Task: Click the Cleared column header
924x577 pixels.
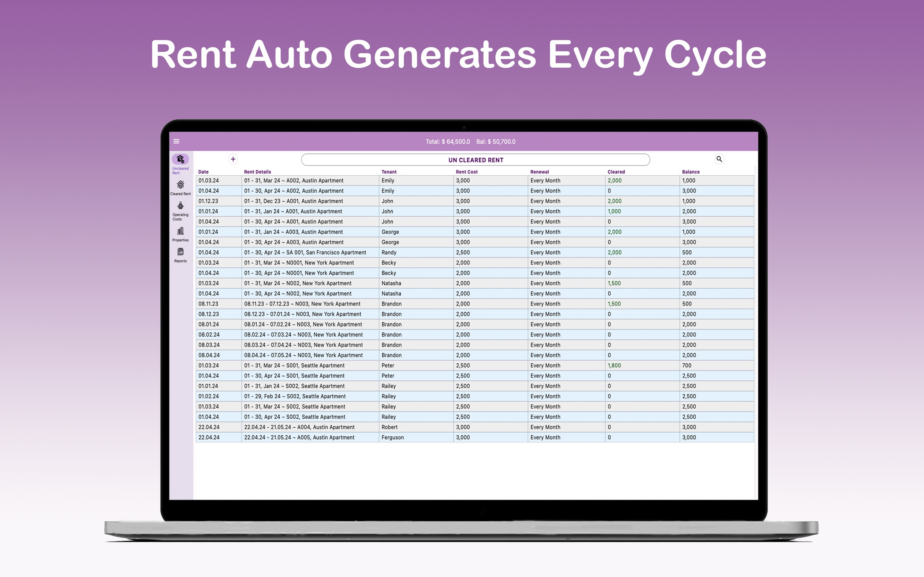Action: click(x=616, y=172)
